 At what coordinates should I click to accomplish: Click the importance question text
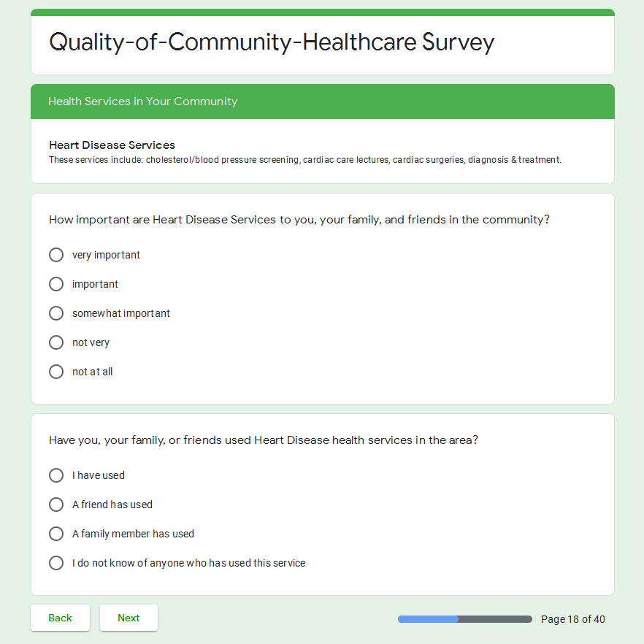tap(299, 219)
